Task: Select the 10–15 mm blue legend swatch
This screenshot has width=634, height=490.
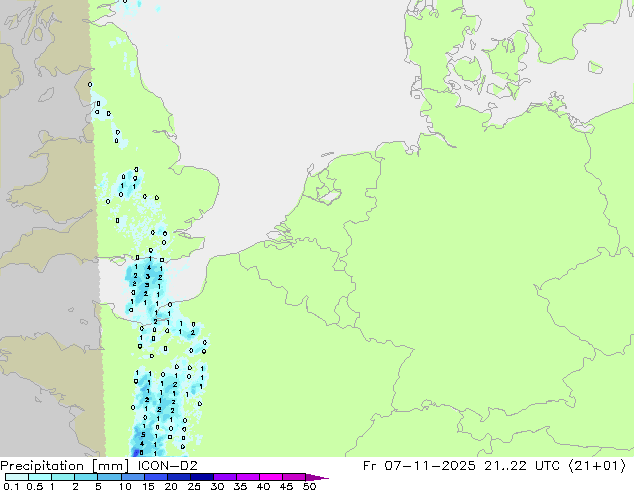Action: click(133, 477)
